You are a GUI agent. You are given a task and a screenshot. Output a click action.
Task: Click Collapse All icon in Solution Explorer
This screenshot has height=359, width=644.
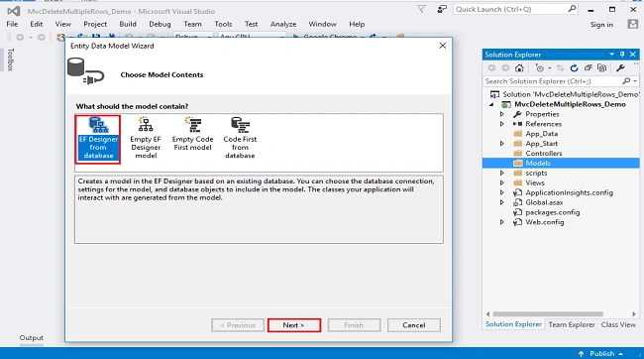589,67
